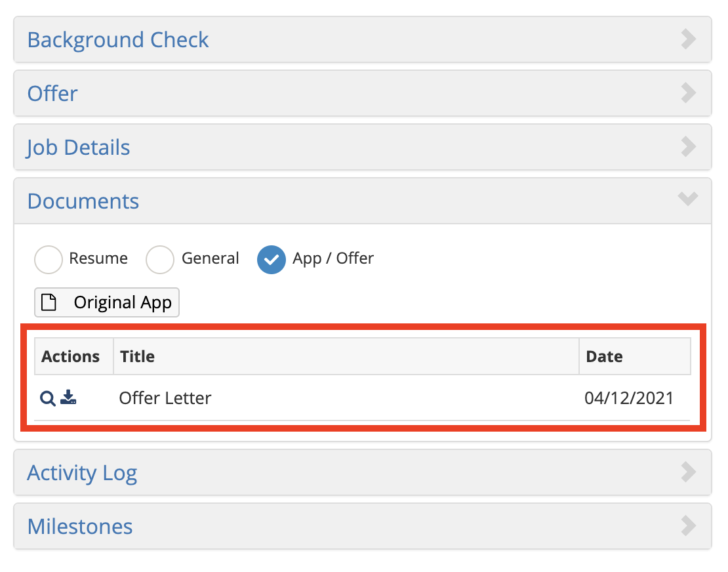Open the Milestones panel heading
Screen dimensions: 728x572
click(80, 526)
